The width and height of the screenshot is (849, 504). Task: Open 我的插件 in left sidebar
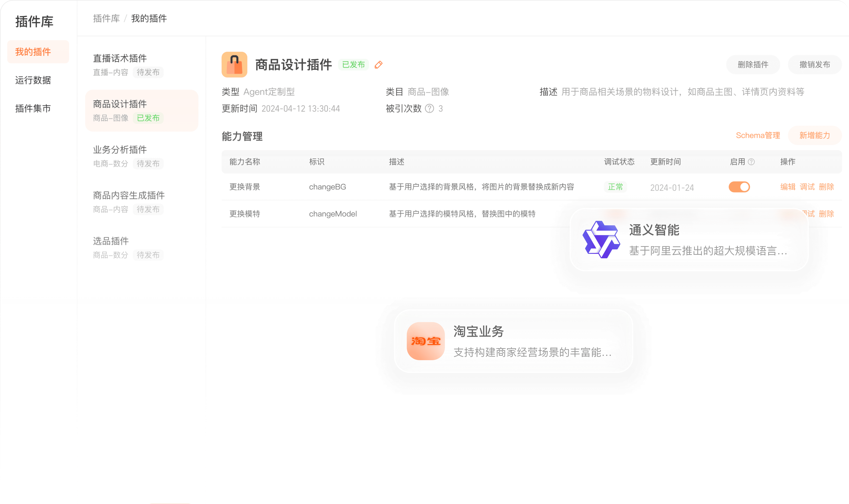click(33, 52)
